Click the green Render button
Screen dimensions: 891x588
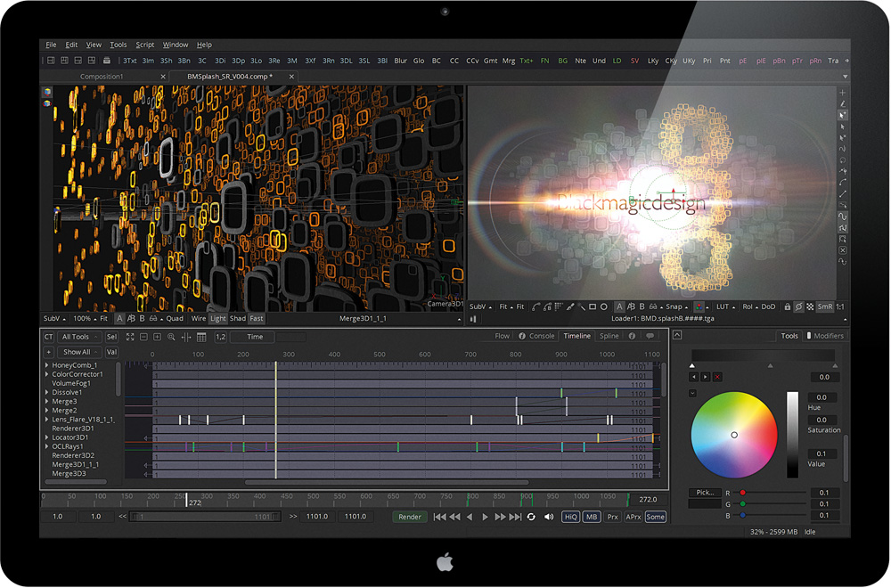(410, 517)
